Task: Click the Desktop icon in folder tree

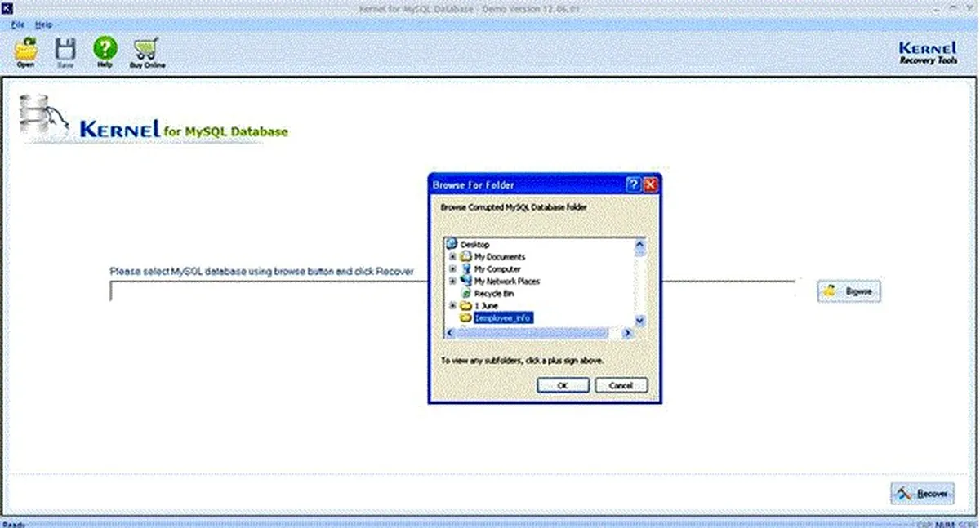Action: point(452,244)
